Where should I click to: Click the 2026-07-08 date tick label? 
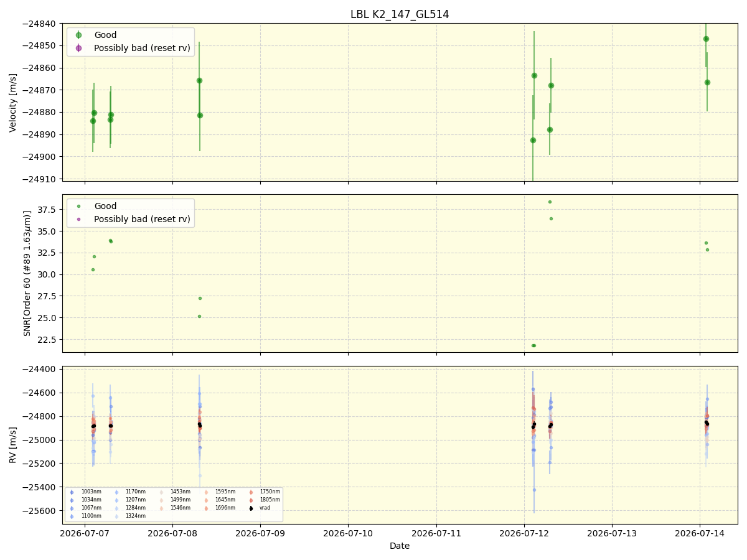point(172,533)
